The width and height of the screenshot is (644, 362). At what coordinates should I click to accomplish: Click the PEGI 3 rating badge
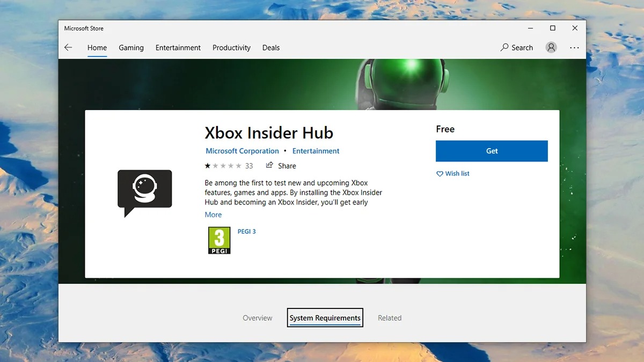pyautogui.click(x=219, y=240)
